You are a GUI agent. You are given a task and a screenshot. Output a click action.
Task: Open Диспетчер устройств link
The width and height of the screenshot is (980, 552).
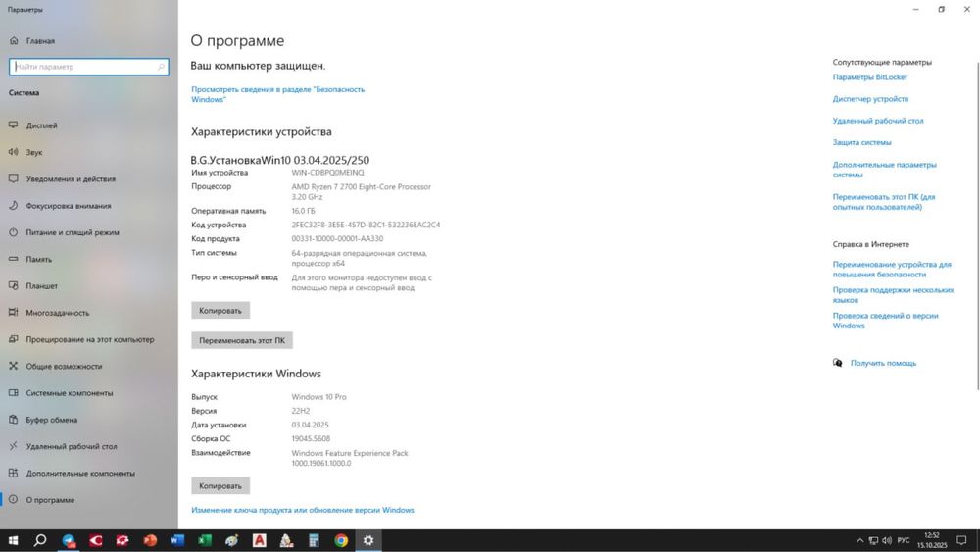point(870,99)
